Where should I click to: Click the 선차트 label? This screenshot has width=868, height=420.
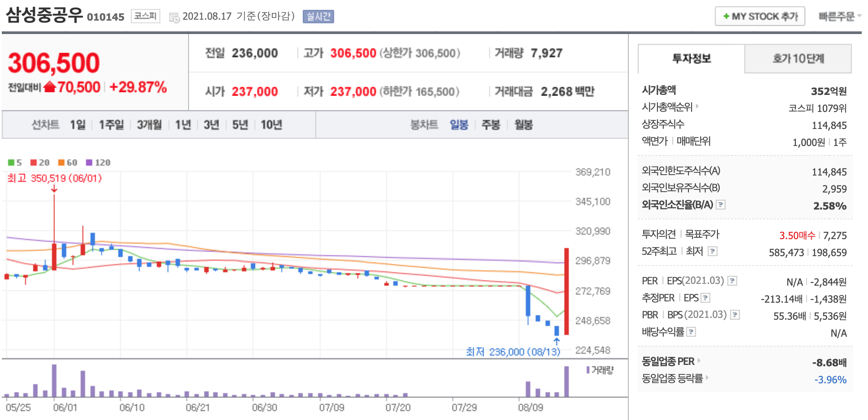(45, 124)
